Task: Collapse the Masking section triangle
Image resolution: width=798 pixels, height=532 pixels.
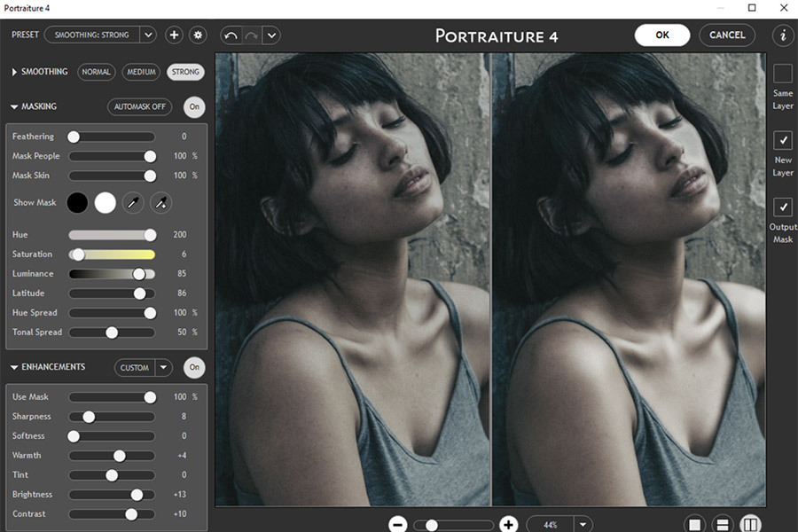Action: (14, 107)
